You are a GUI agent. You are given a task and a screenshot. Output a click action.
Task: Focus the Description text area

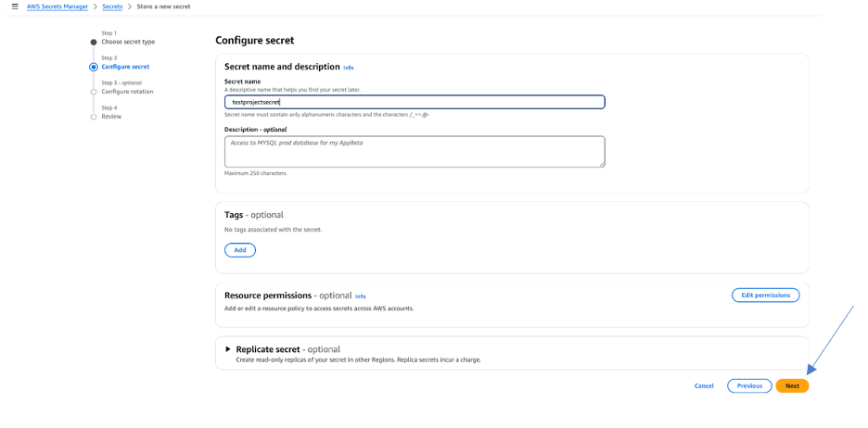(415, 152)
